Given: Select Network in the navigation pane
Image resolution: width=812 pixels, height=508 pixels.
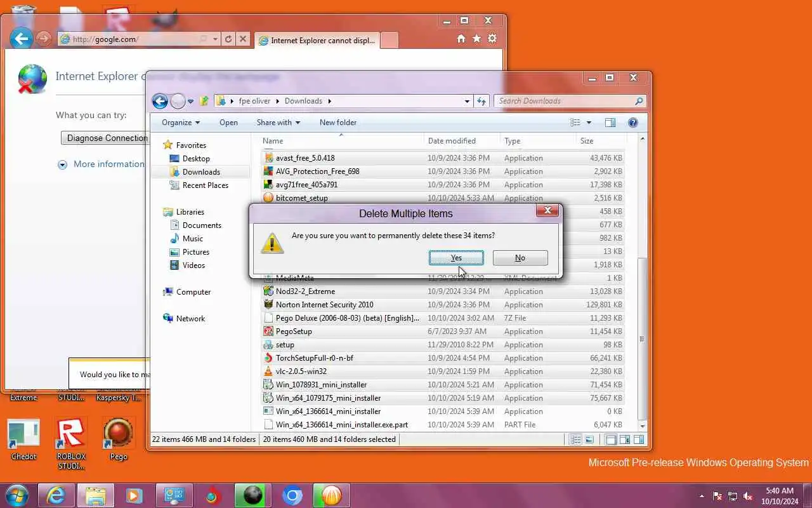Looking at the screenshot, I should pos(190,319).
